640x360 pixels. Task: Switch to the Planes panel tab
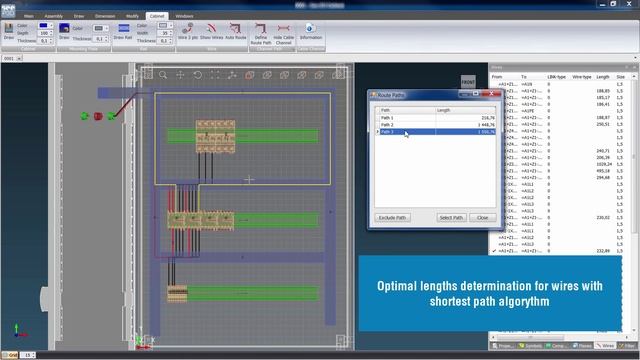pos(582,346)
